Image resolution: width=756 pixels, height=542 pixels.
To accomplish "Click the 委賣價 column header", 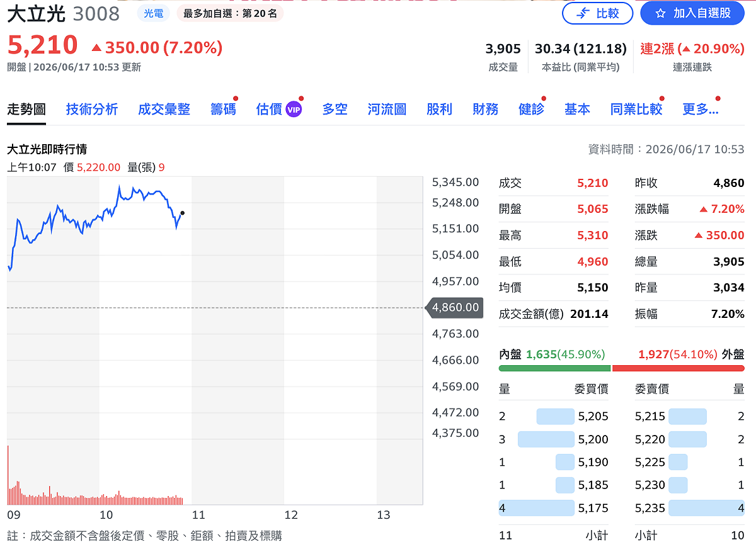I will [x=652, y=389].
